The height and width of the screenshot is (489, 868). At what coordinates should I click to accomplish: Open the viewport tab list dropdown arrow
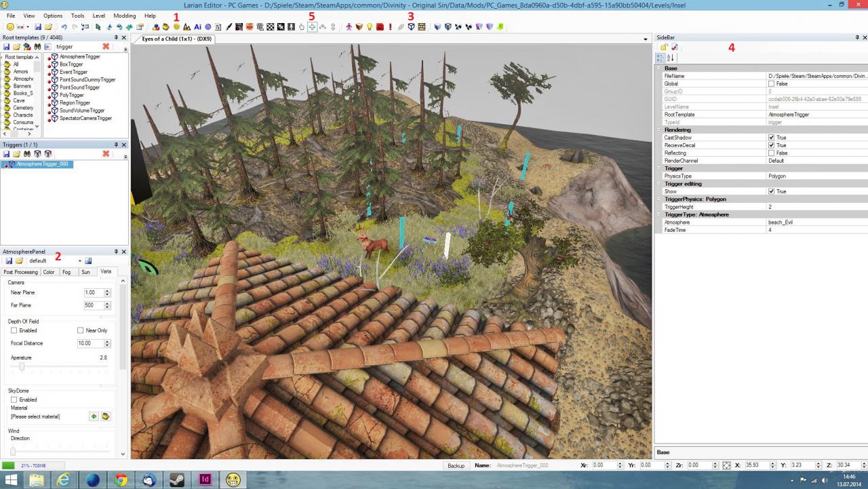click(646, 39)
